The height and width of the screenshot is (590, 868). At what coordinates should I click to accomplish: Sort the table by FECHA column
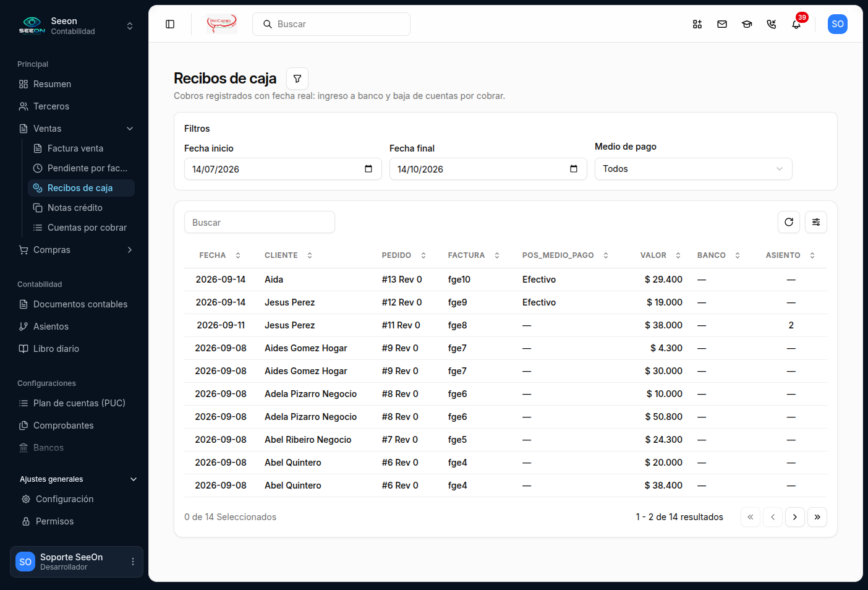pos(219,255)
